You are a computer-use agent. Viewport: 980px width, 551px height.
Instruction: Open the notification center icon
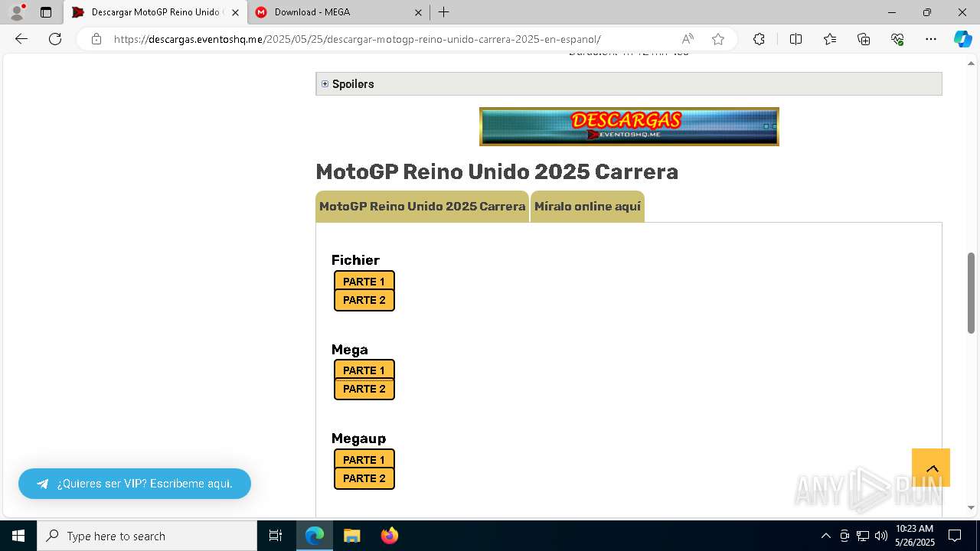(955, 536)
